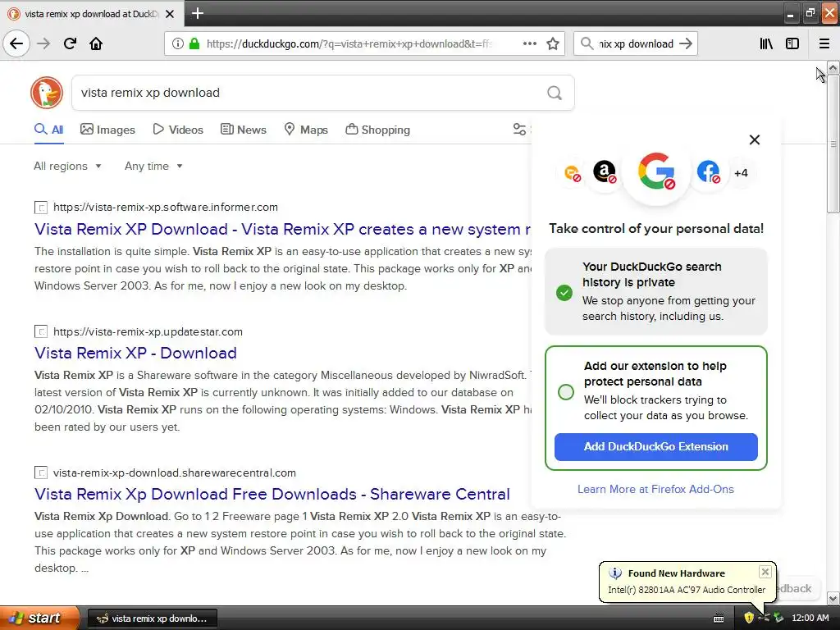Click the +4 more trackers badge
Viewport: 840px width, 630px height.
click(741, 172)
